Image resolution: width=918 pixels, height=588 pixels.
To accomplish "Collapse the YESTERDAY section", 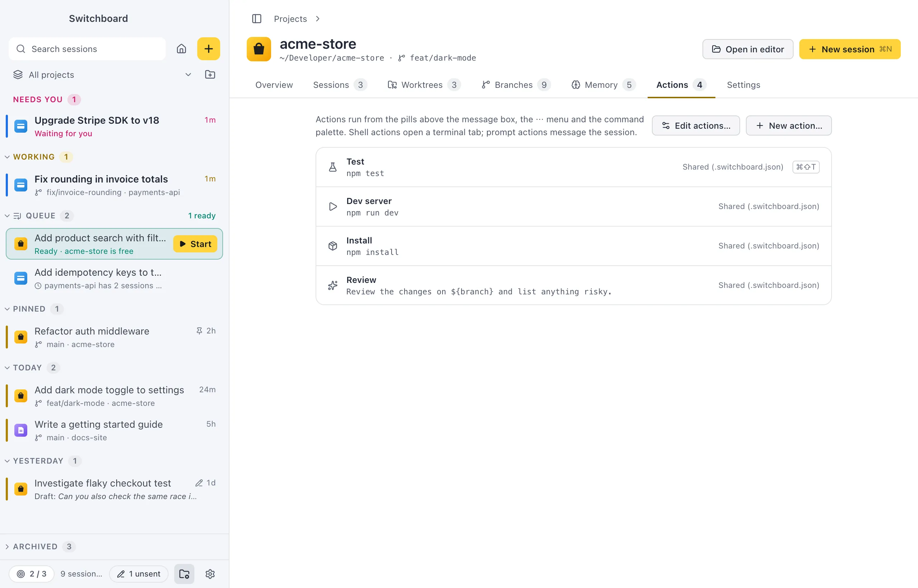I will click(7, 461).
